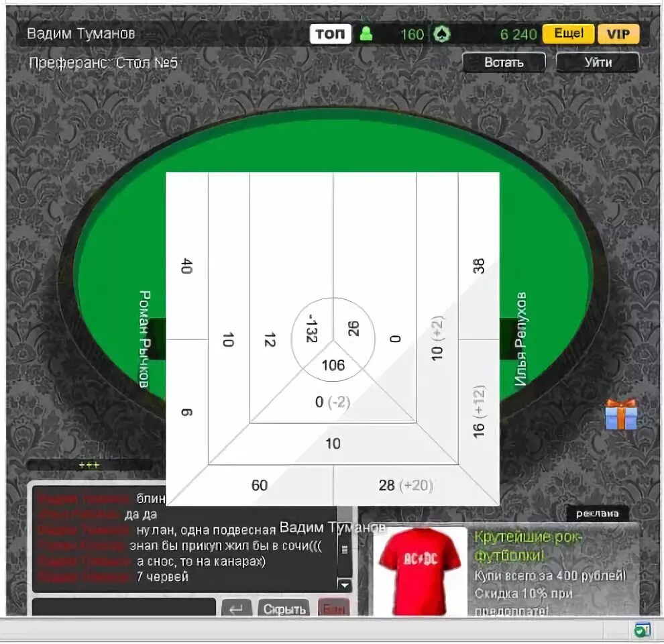The image size is (664, 644).
Task: Click the ТОП leaderboard button
Action: point(330,34)
